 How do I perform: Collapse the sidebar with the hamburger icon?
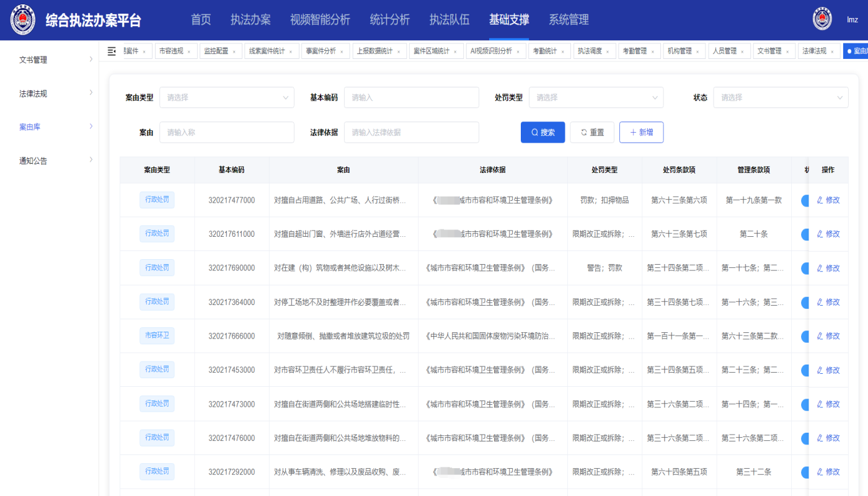112,51
